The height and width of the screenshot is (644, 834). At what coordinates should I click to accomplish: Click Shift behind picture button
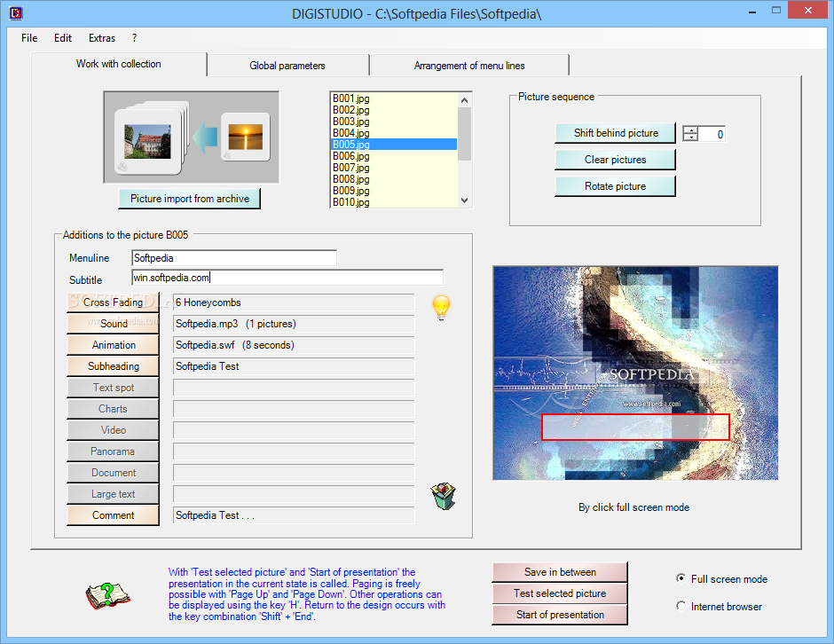(x=616, y=133)
